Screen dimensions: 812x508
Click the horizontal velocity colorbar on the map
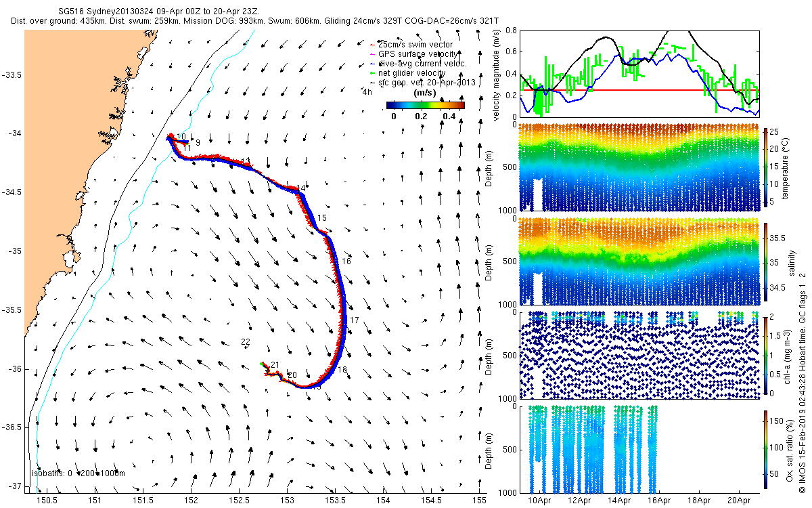tap(426, 105)
